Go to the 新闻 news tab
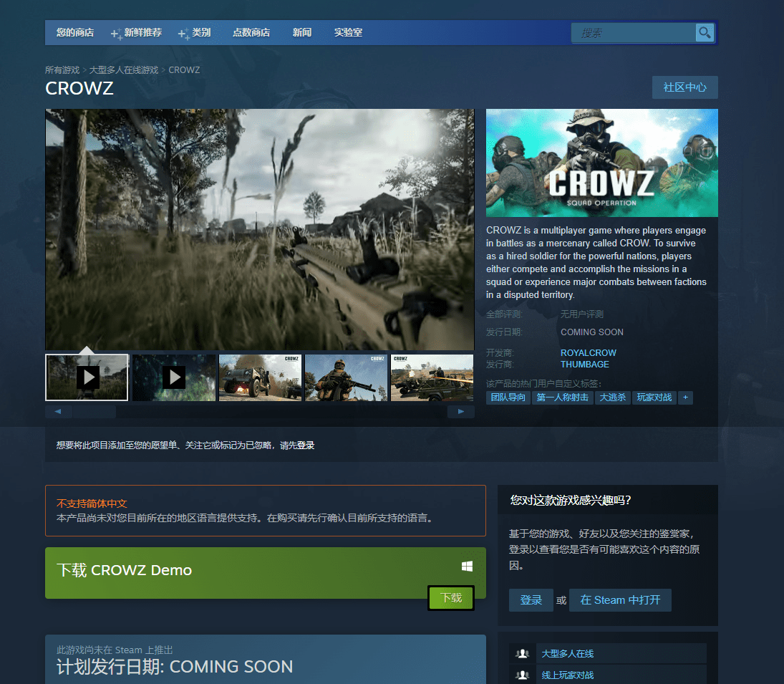 302,33
